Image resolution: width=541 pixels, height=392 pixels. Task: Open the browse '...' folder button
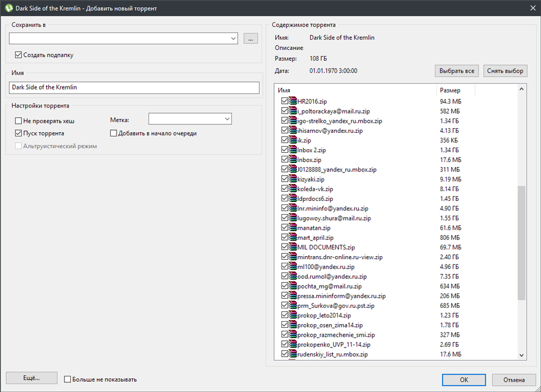[x=251, y=39]
